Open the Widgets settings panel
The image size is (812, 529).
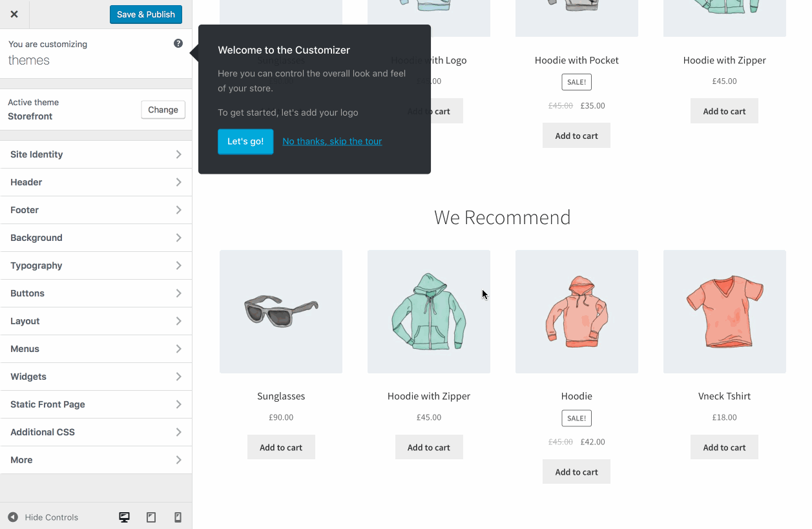(96, 377)
